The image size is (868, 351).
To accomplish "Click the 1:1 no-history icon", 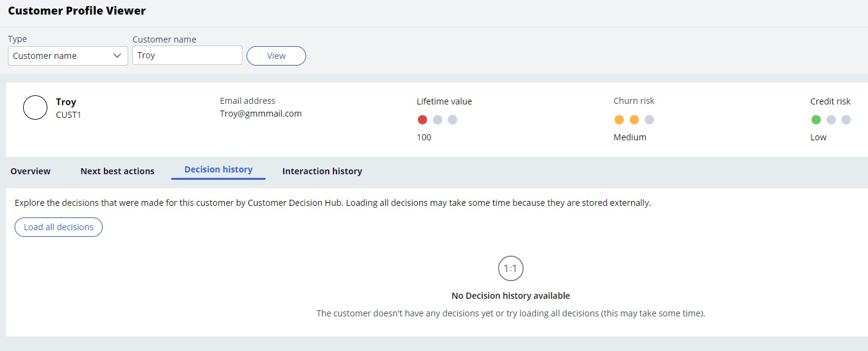I will point(511,268).
